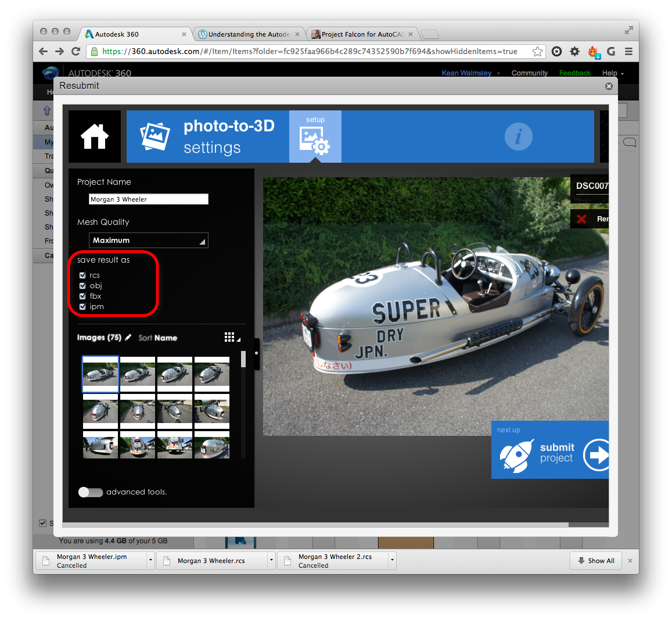Viewport: 672px width, 620px height.
Task: Bookmark page with the star icon
Action: tap(537, 52)
